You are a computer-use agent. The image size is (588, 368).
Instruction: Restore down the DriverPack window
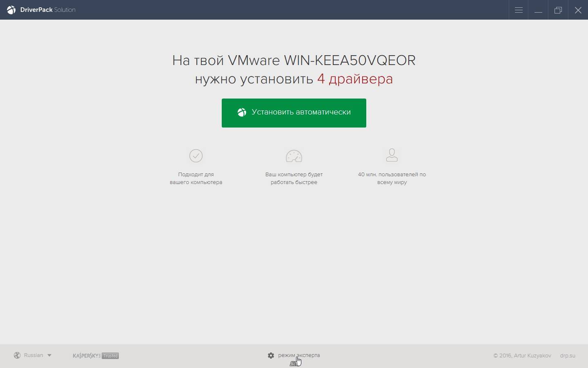[558, 10]
